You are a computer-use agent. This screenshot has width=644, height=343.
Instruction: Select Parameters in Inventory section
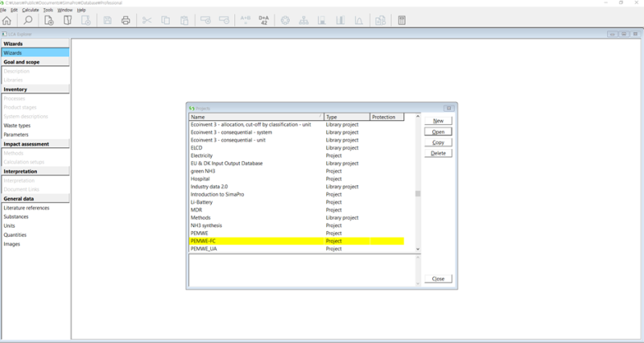[x=16, y=134]
